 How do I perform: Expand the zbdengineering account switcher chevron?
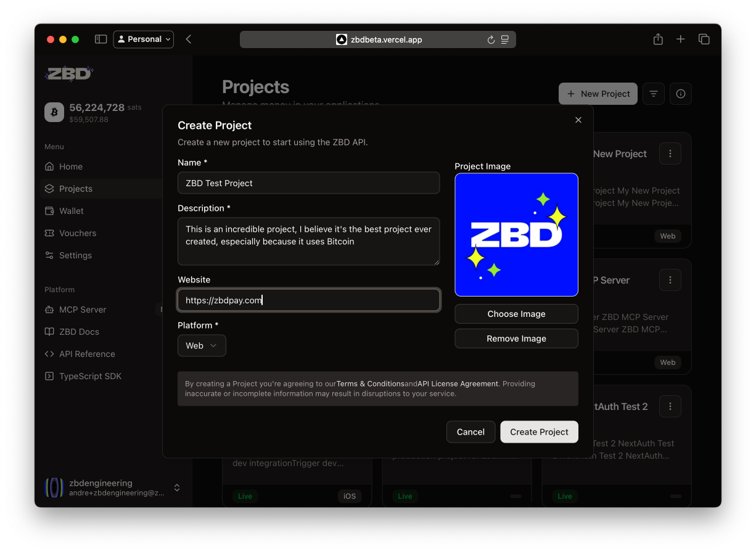[177, 487]
